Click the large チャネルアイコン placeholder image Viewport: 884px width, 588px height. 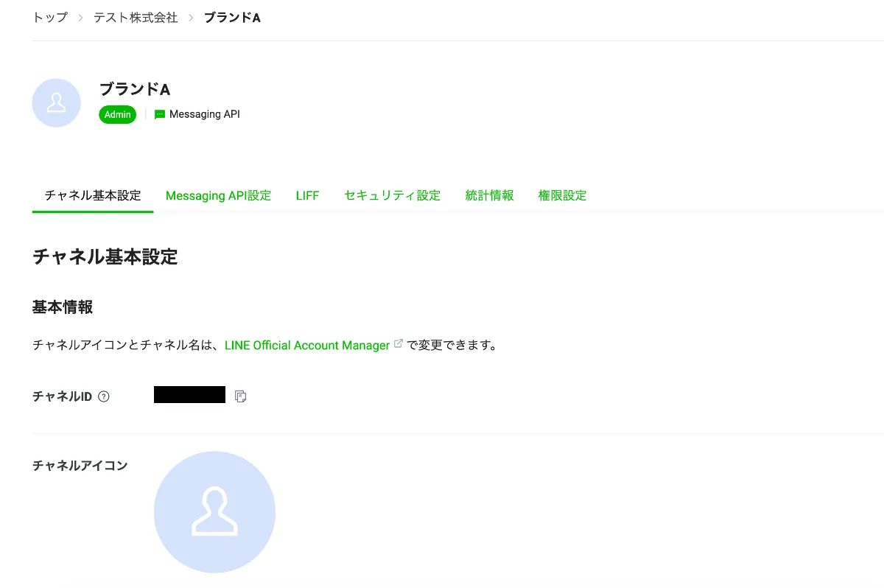(214, 512)
